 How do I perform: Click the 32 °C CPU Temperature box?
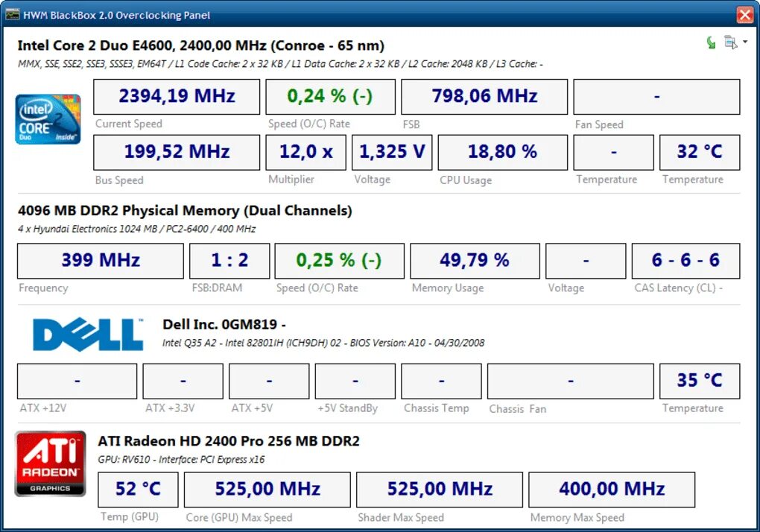click(700, 152)
